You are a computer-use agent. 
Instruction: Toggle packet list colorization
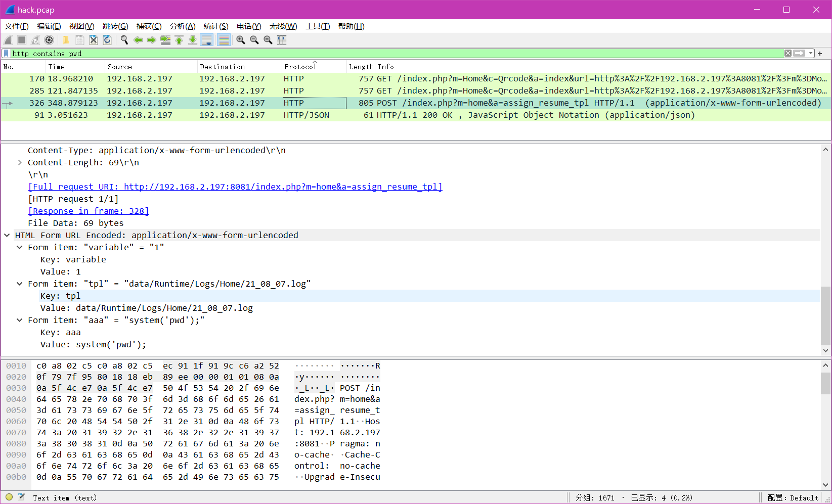(x=224, y=40)
